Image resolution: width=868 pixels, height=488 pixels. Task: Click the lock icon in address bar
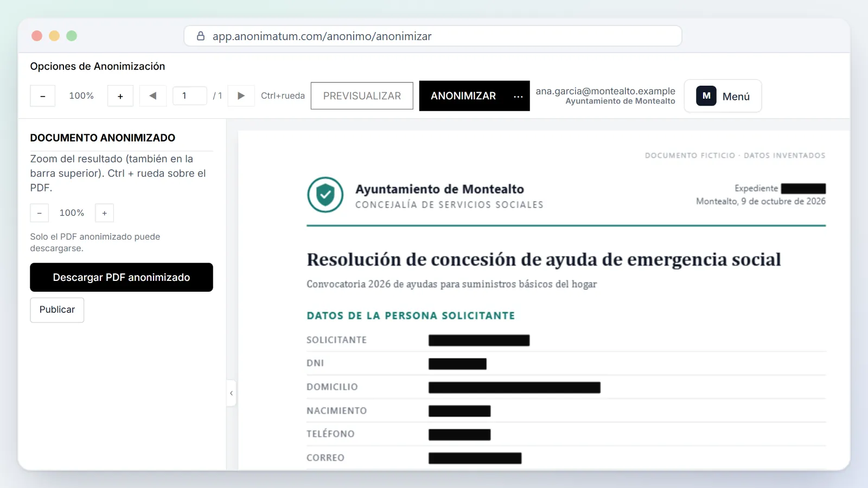201,36
